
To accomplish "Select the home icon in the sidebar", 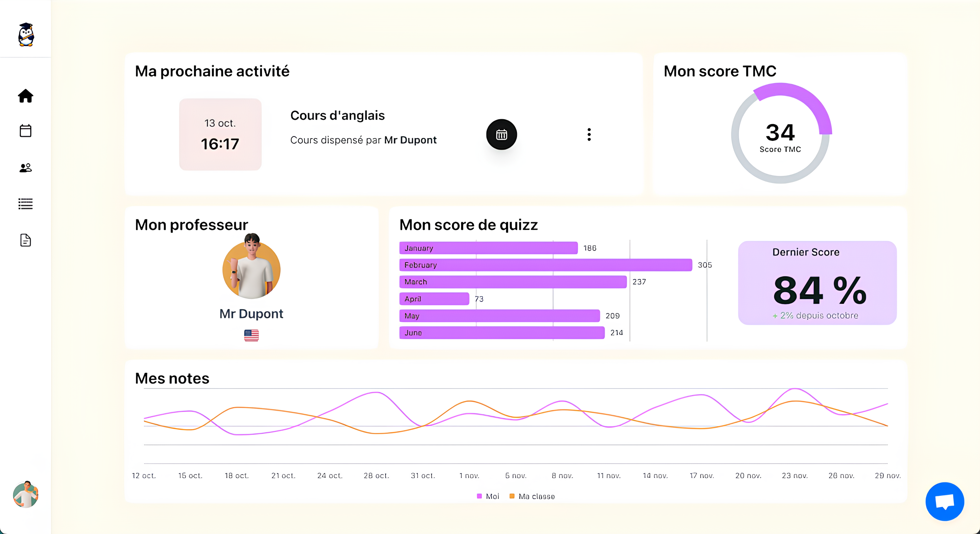I will point(25,96).
